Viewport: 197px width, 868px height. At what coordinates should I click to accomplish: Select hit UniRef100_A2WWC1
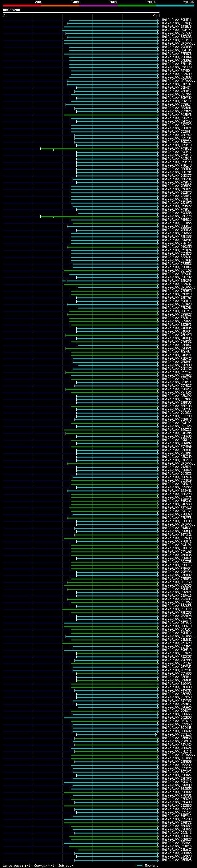pos(177,128)
